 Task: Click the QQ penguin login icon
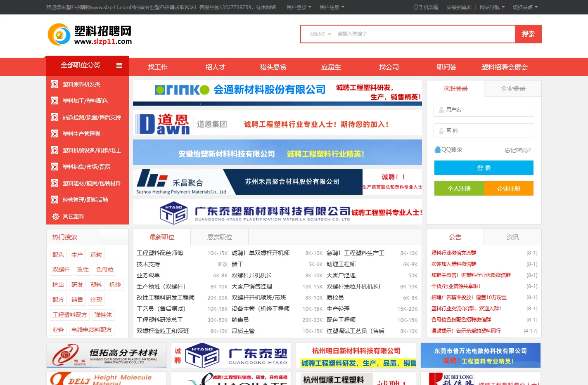[x=438, y=150]
